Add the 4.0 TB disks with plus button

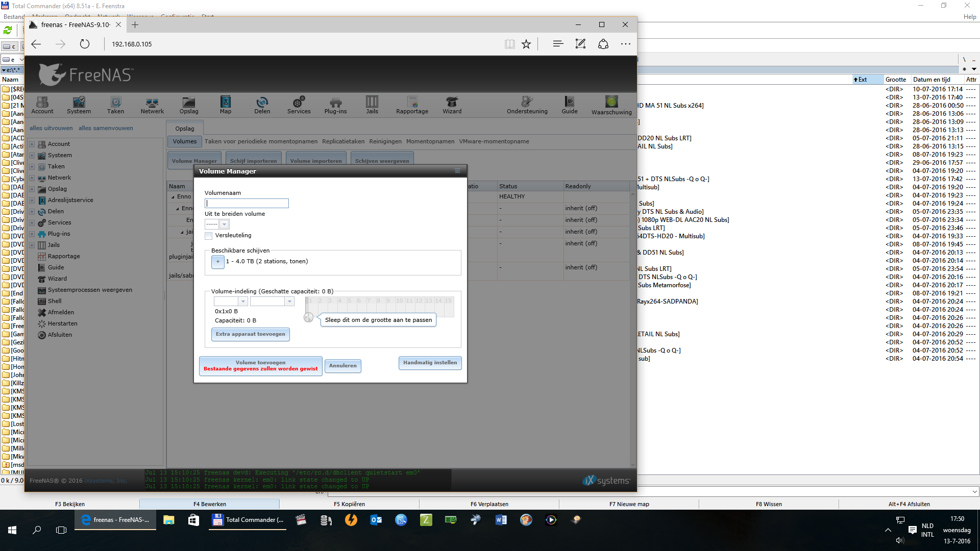click(218, 262)
